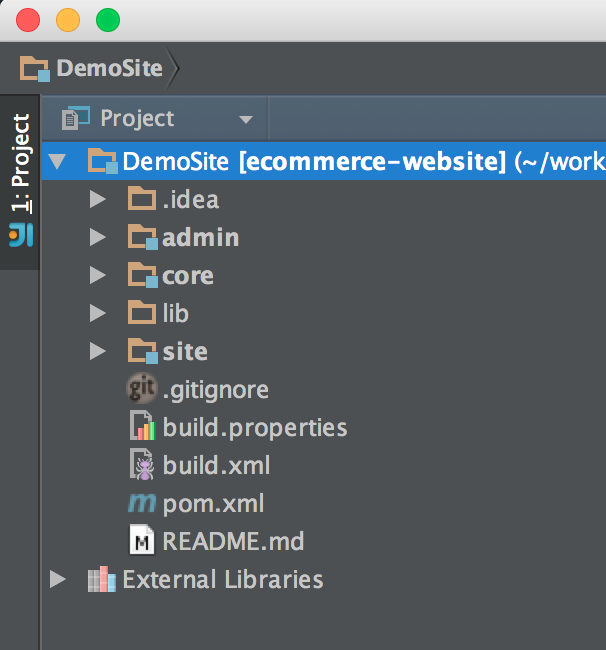
Task: Expand the External Libraries node arrow
Action: 58,579
